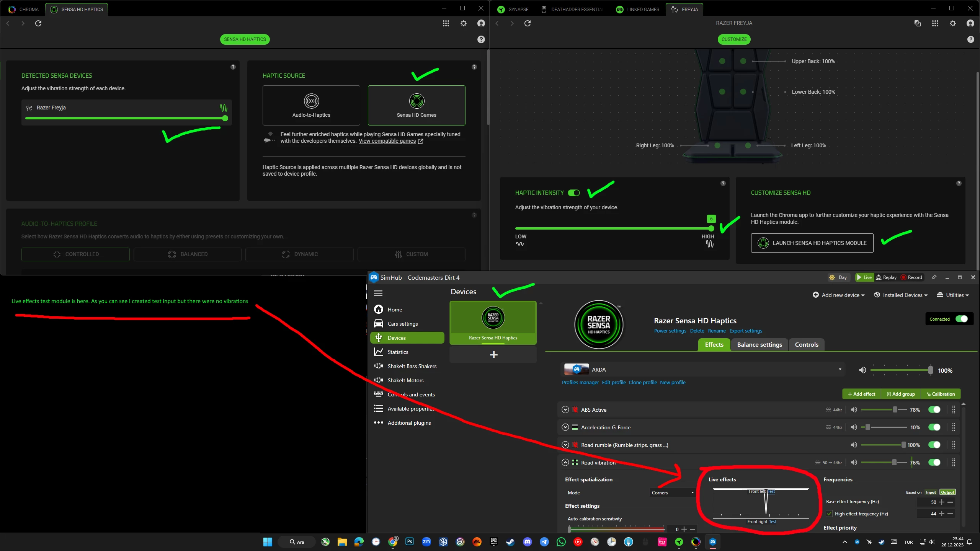
Task: Open Cars settings in sidebar
Action: click(402, 324)
